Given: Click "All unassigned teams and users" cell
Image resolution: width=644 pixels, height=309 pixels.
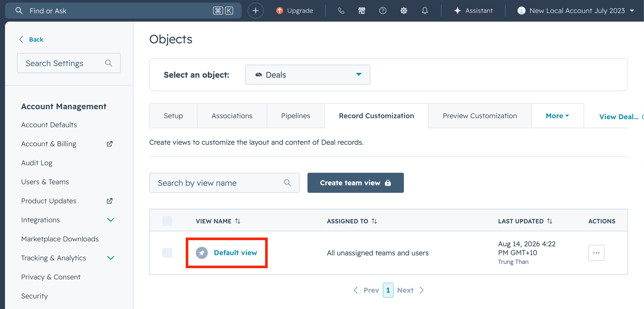Looking at the screenshot, I should pyautogui.click(x=378, y=253).
